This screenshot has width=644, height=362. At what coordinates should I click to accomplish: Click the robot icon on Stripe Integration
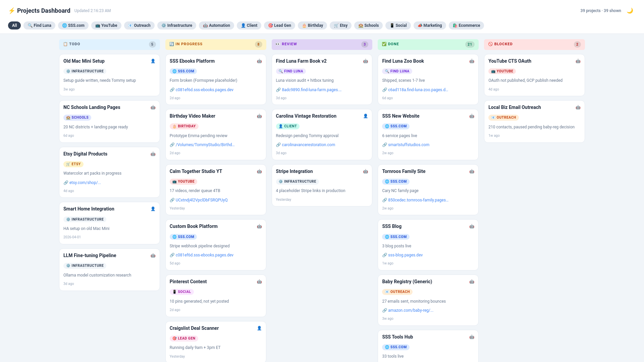point(366,171)
